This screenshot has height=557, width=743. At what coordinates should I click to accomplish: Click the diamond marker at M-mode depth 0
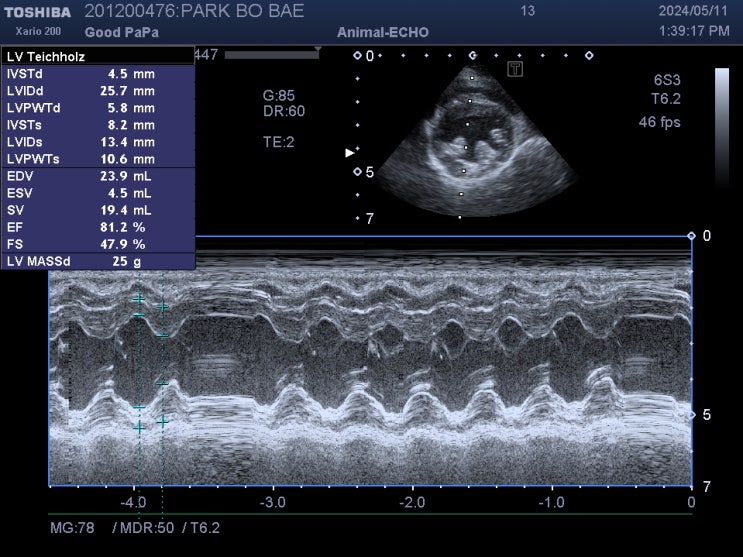tap(691, 236)
